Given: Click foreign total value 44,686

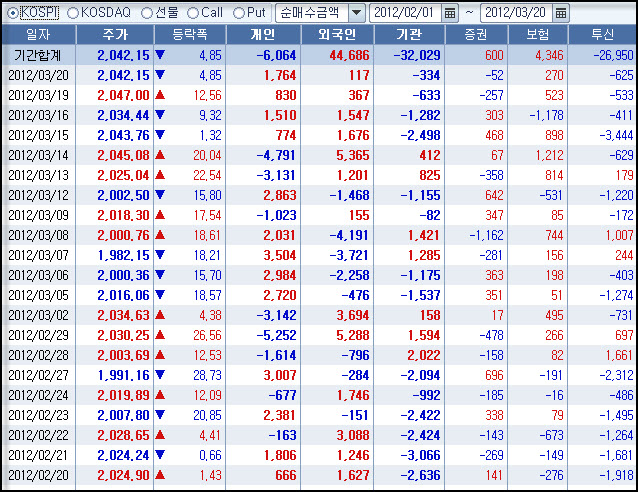Looking at the screenshot, I should coord(350,55).
